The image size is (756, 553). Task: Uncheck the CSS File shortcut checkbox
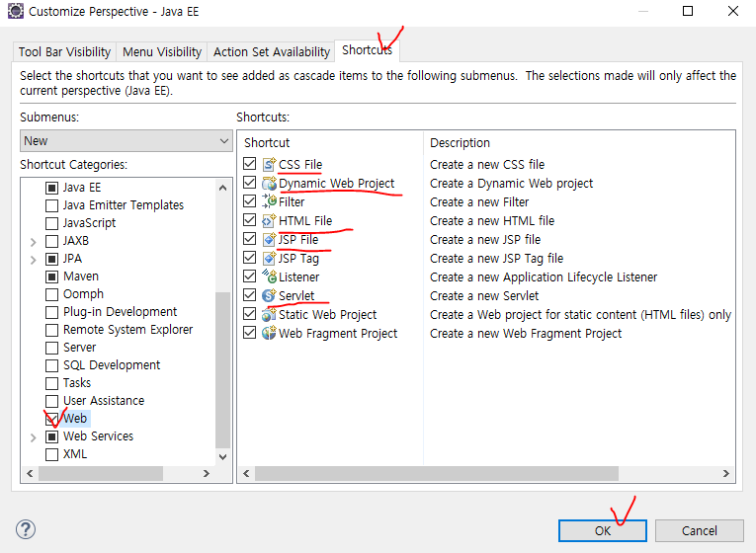tap(249, 164)
